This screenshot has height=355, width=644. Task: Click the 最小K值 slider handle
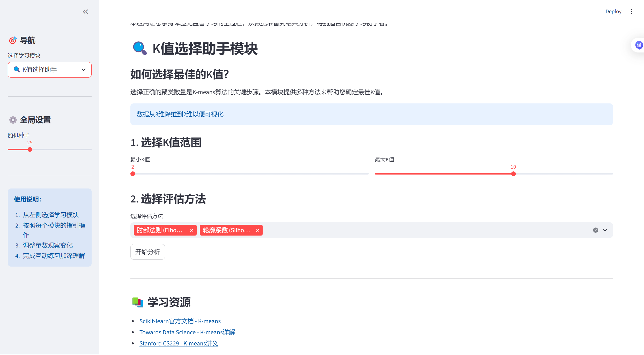[x=133, y=174]
